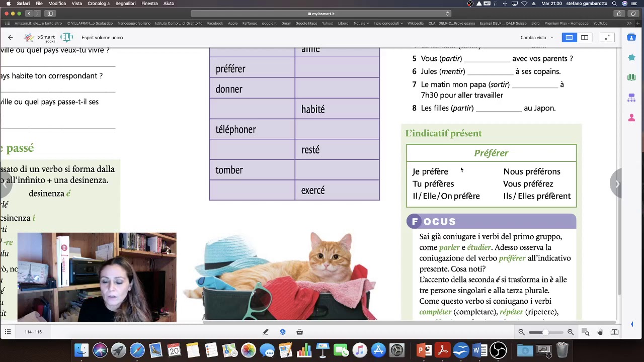The width and height of the screenshot is (644, 362).
Task: Click the "Nous préférons" conjugation
Action: [x=532, y=171]
